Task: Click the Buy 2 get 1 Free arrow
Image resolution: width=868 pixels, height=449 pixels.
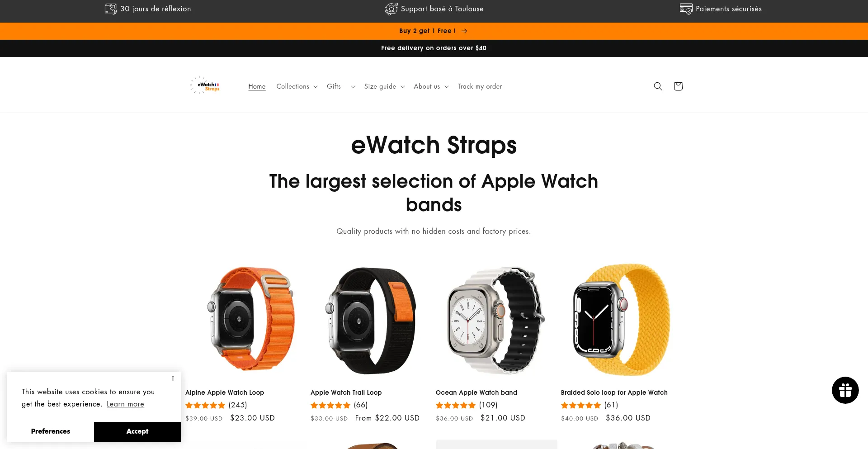Action: coord(464,31)
